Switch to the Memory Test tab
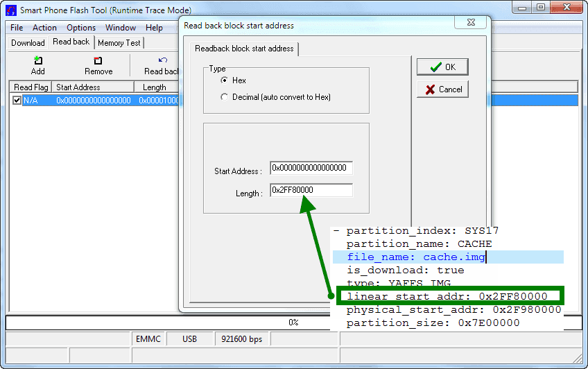The image size is (588, 369). [119, 43]
